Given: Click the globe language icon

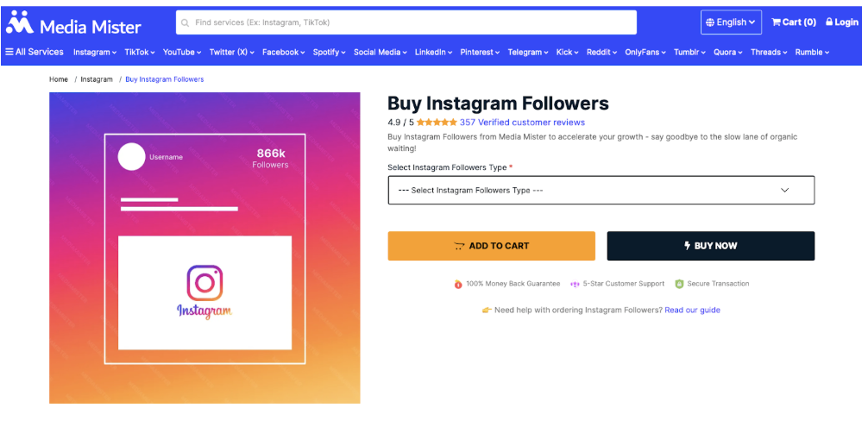Looking at the screenshot, I should tap(709, 22).
